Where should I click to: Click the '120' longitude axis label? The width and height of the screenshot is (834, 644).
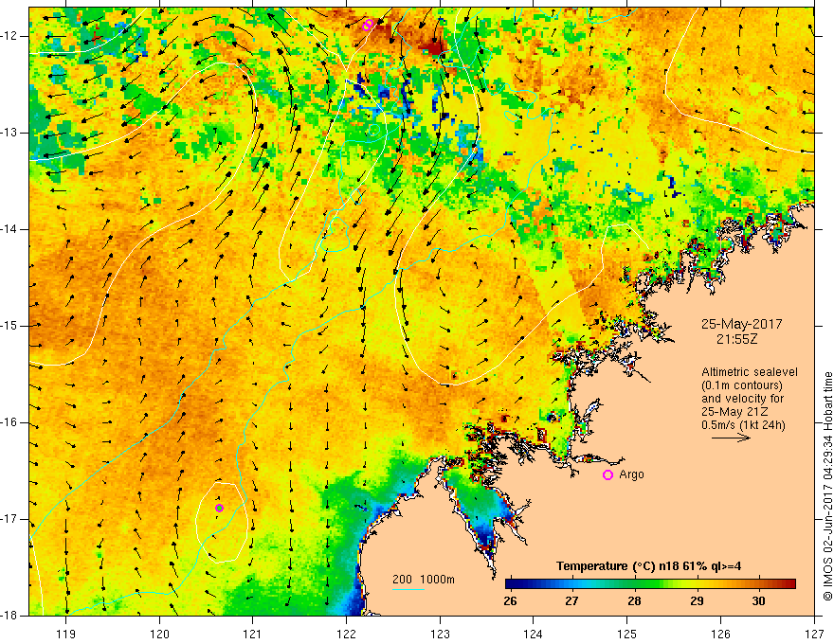[x=159, y=634]
